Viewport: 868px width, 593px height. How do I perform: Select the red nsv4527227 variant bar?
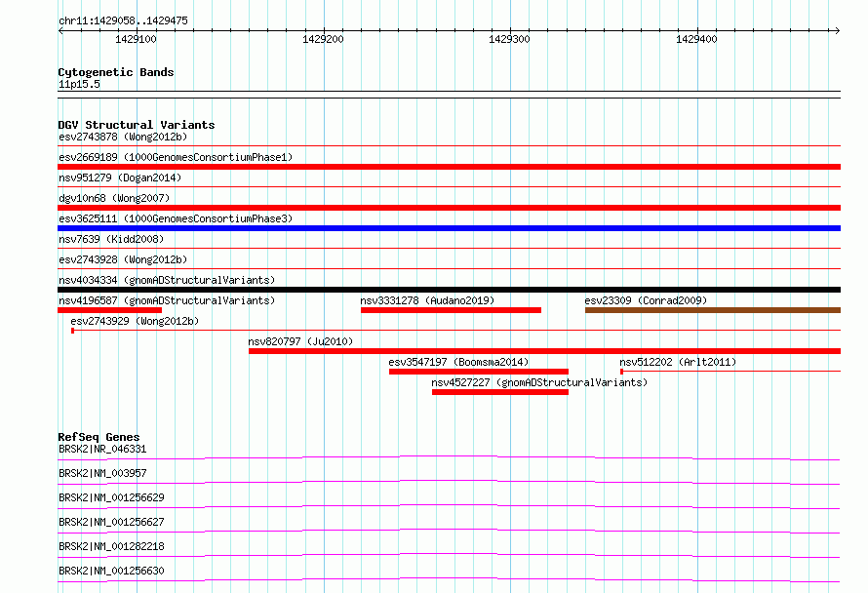500,392
